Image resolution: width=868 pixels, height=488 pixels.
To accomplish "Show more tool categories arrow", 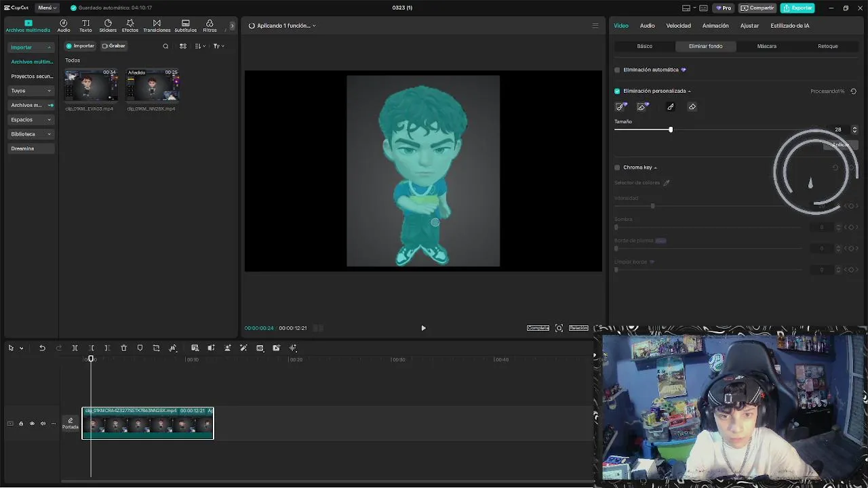I will 232,26.
